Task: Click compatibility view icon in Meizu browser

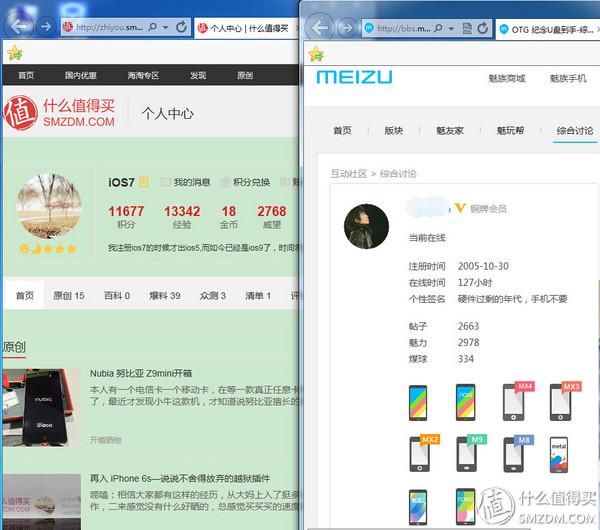Action: click(x=467, y=28)
